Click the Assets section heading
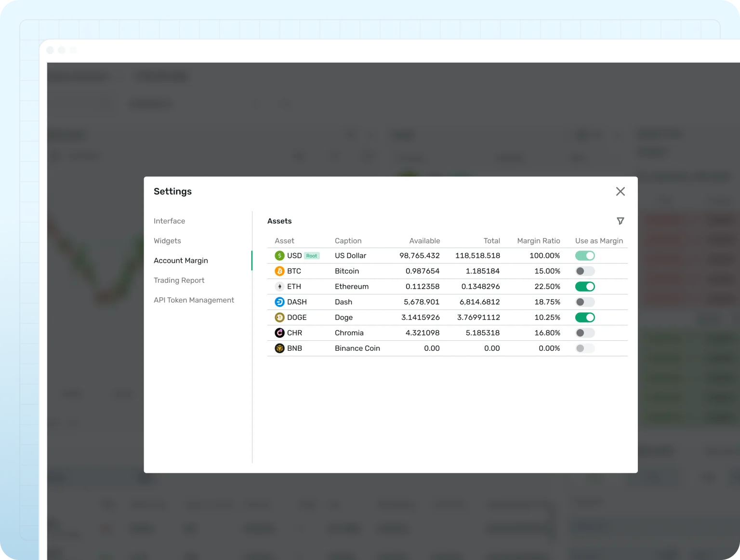The width and height of the screenshot is (740, 560). (279, 221)
